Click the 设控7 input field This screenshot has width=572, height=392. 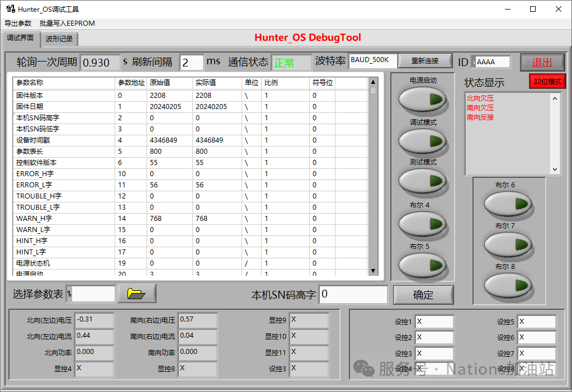[537, 353]
